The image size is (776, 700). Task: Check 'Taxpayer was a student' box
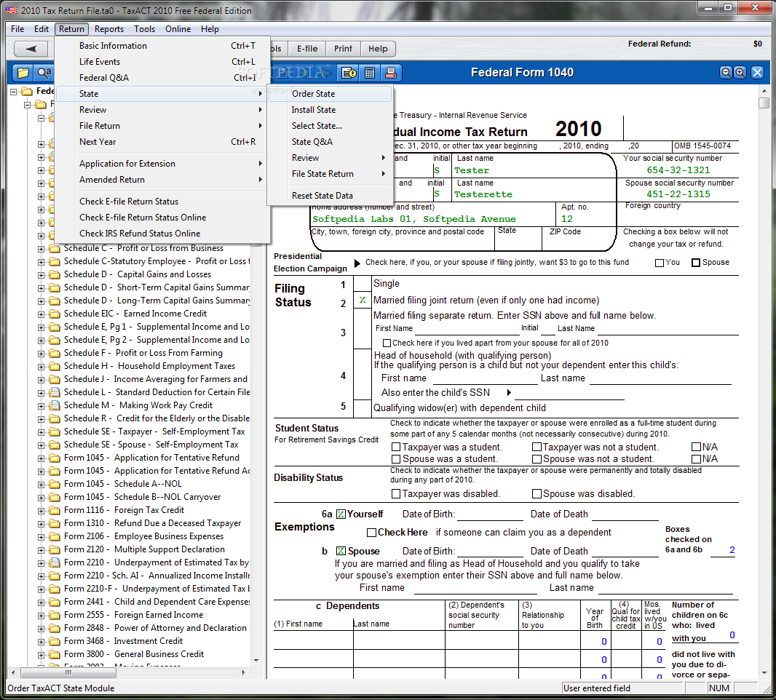coord(396,448)
